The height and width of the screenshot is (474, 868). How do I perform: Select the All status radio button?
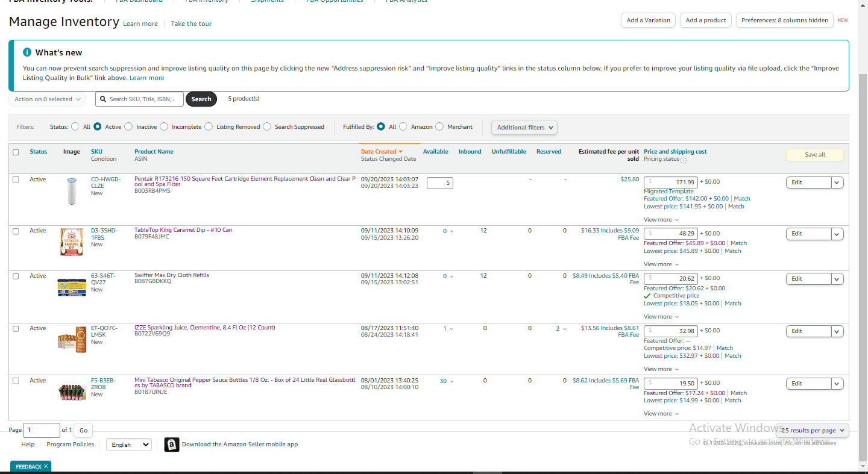(75, 127)
